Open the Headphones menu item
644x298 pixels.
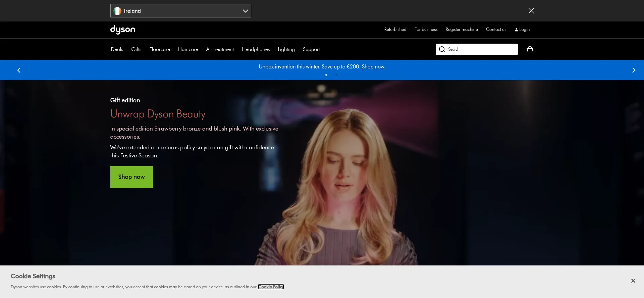(256, 49)
